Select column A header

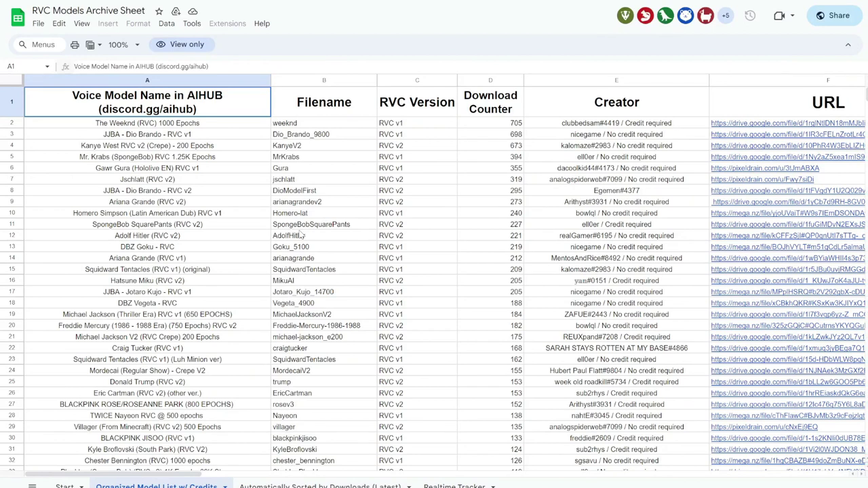pyautogui.click(x=147, y=81)
